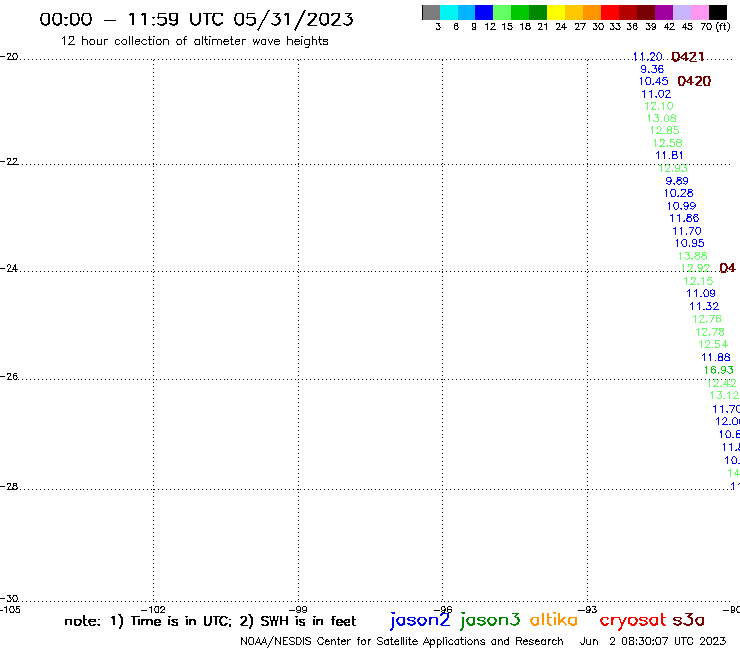The width and height of the screenshot is (740, 650).
Task: Select the cryosat satellite legend label
Action: [x=632, y=621]
